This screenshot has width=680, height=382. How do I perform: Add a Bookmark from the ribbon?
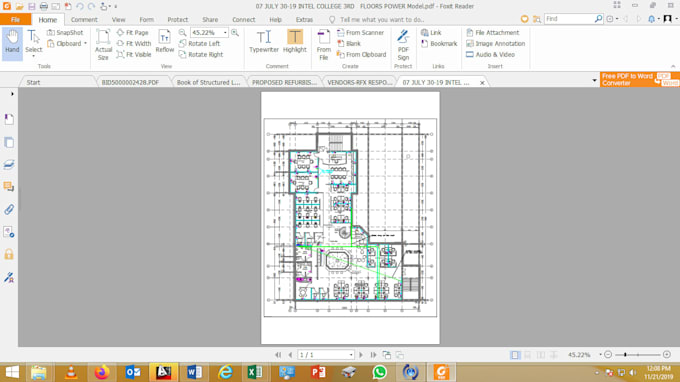pos(439,43)
